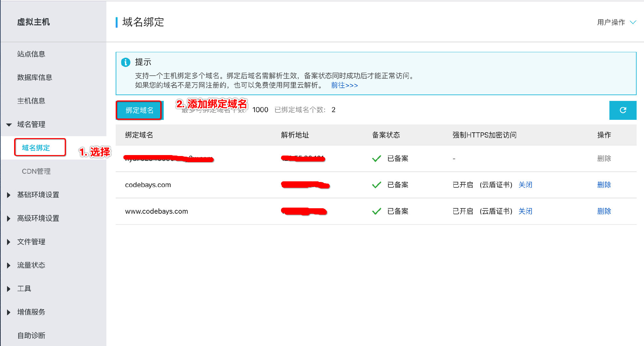The height and width of the screenshot is (346, 644).
Task: Switch to CDN管理 under 域名管理
Action: point(36,171)
